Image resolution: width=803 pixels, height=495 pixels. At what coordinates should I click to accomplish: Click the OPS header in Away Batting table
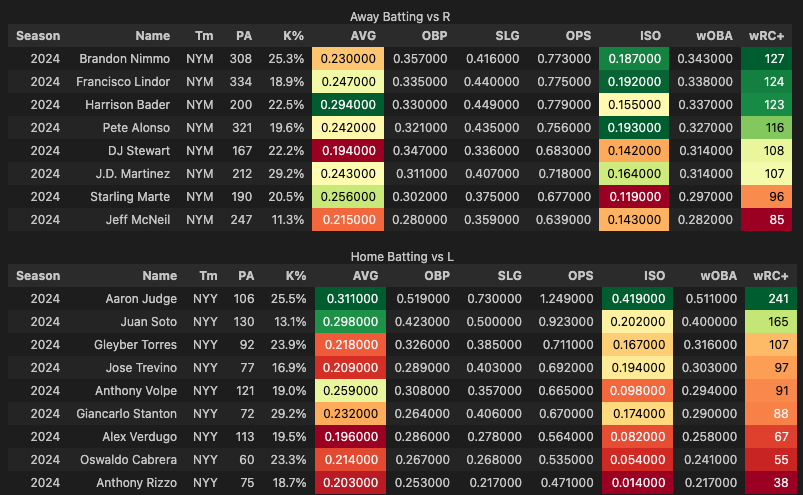578,36
